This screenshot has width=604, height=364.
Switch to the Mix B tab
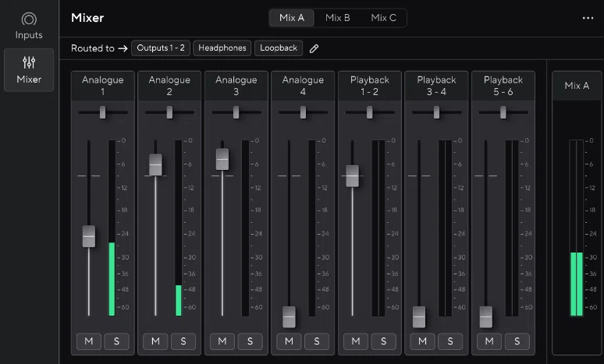coord(337,18)
